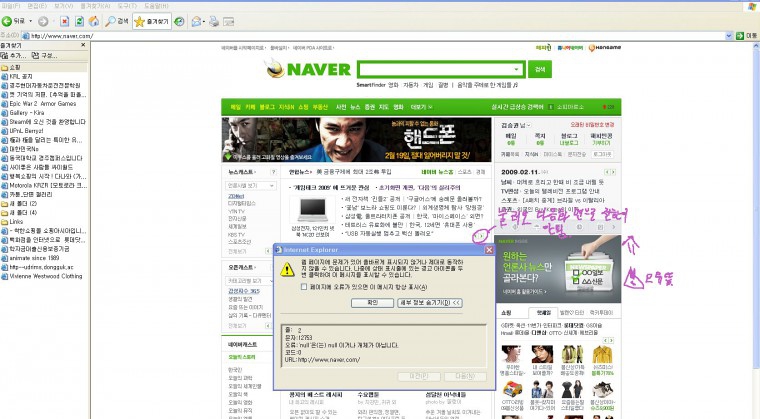Open the 'Vivienne Westwood Clothing' favorite
The height and width of the screenshot is (419, 760).
pyautogui.click(x=46, y=276)
